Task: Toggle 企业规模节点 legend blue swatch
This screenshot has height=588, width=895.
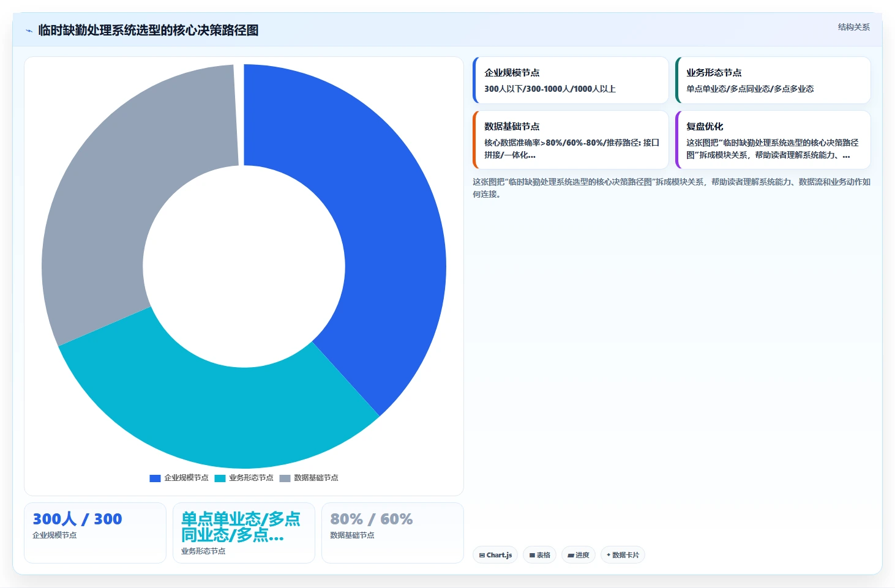Action: pyautogui.click(x=155, y=478)
